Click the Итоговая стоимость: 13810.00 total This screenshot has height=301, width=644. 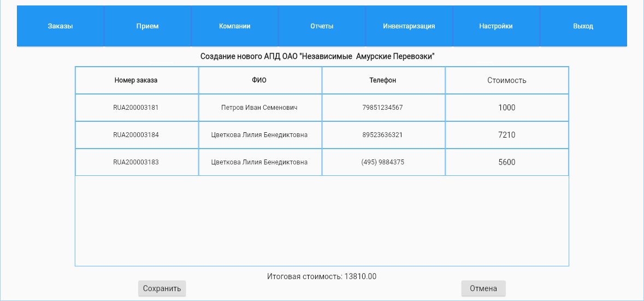(x=322, y=276)
